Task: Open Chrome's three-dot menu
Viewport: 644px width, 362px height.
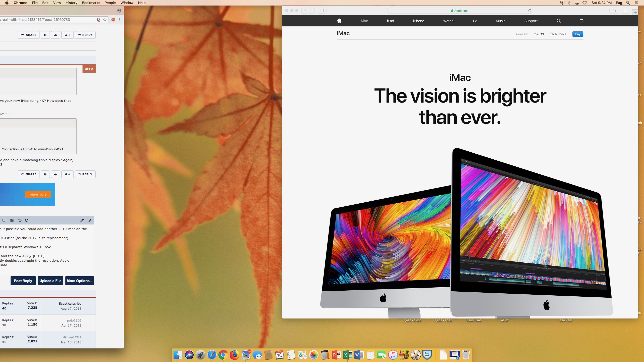Action: 119,20
